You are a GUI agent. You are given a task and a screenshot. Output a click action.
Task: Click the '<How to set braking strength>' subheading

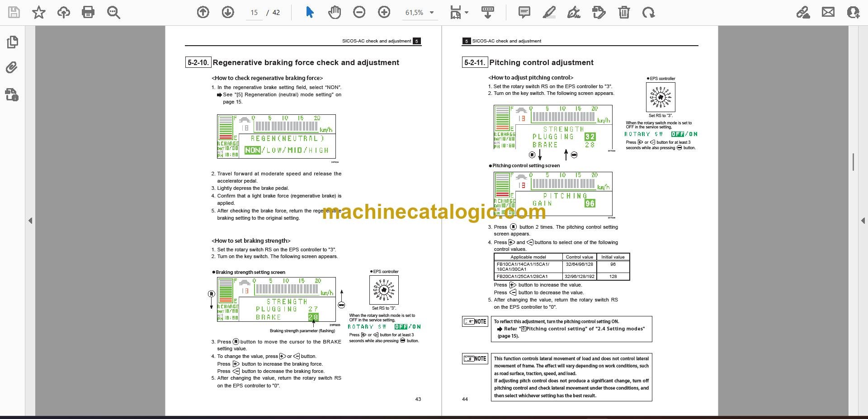(251, 240)
